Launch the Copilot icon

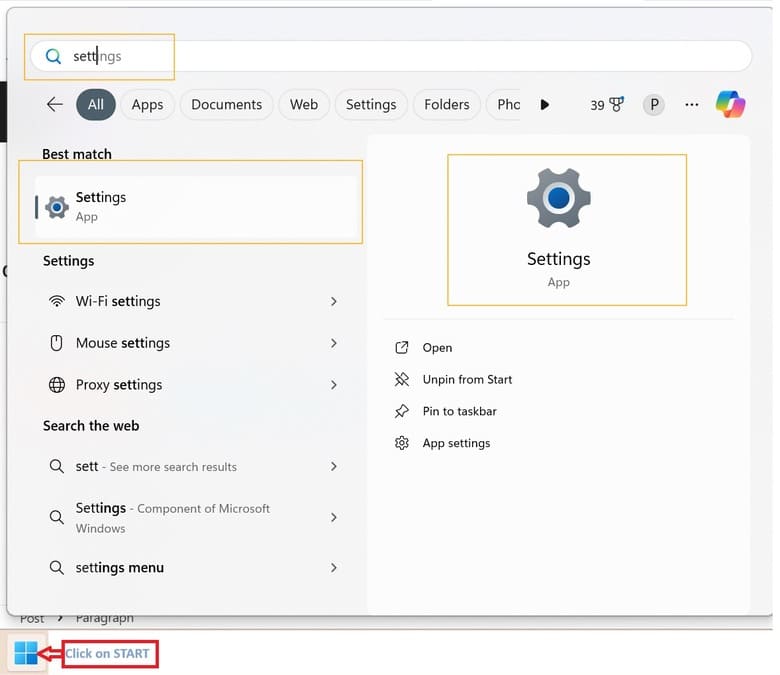point(730,104)
